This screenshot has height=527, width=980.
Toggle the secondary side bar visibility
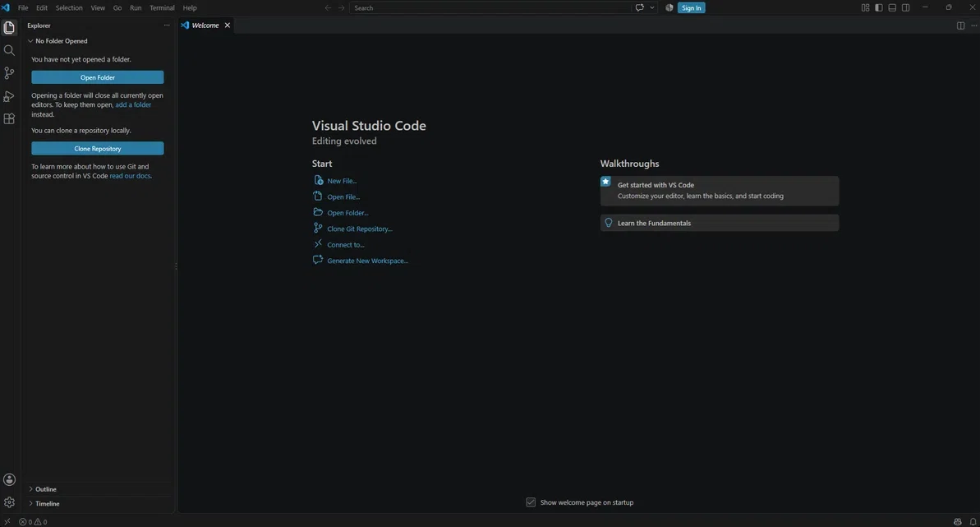[x=905, y=8]
